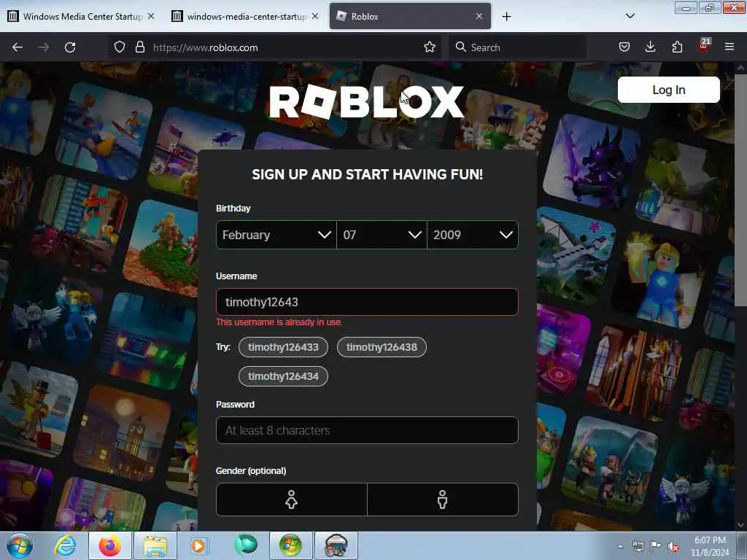Open a new browser tab
The height and width of the screenshot is (560, 747).
pyautogui.click(x=506, y=17)
